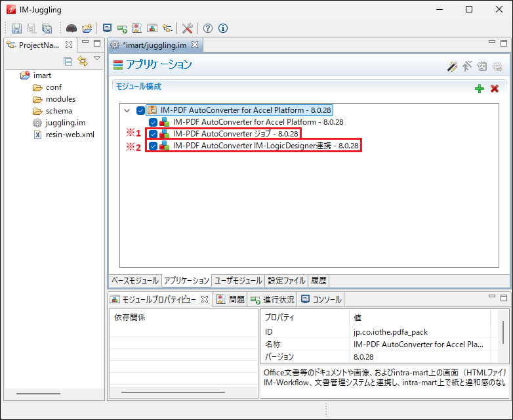Add module with green plus icon
513x420 pixels.
480,89
